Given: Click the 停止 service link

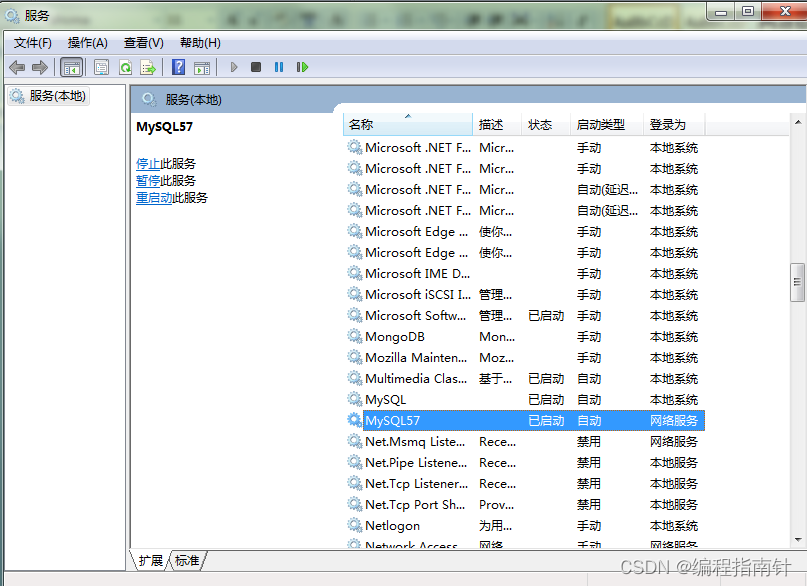Looking at the screenshot, I should [x=148, y=164].
